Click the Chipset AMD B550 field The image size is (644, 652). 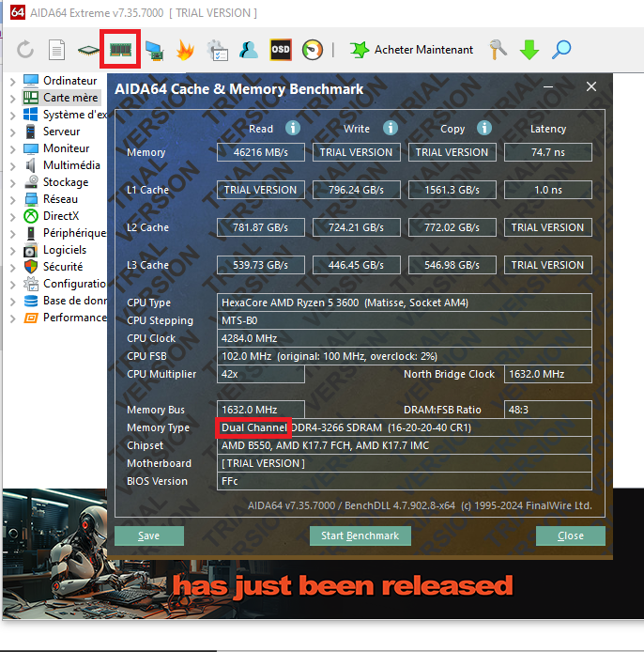point(405,445)
